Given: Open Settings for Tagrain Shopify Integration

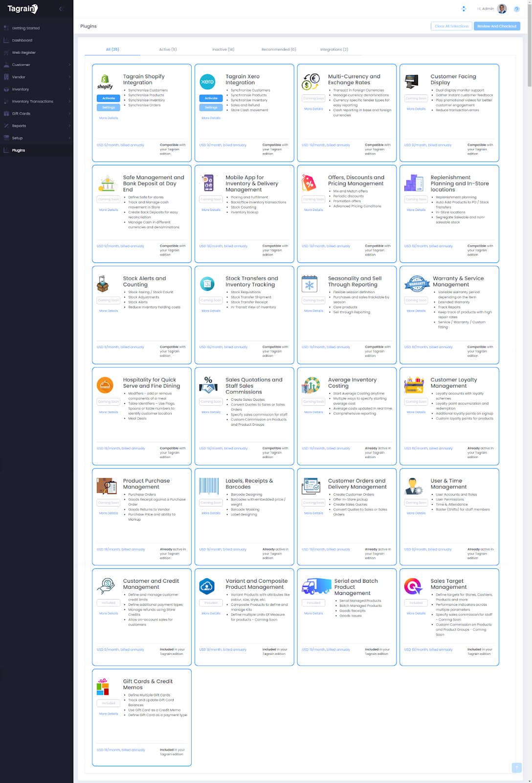Looking at the screenshot, I should click(109, 107).
